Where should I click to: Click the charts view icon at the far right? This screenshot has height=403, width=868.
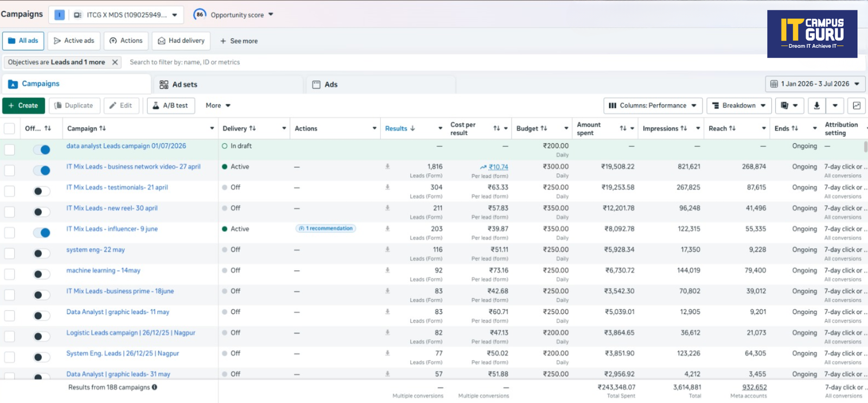click(857, 105)
